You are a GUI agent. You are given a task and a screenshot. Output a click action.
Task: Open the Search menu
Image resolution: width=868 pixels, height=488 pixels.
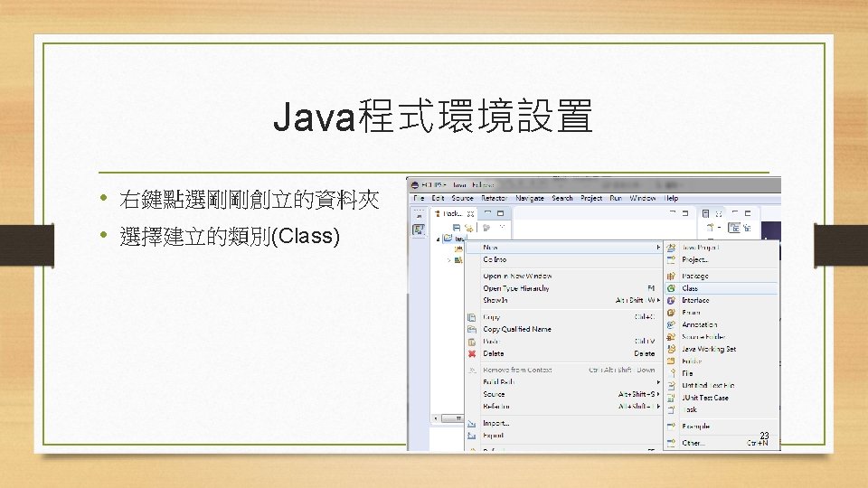562,198
